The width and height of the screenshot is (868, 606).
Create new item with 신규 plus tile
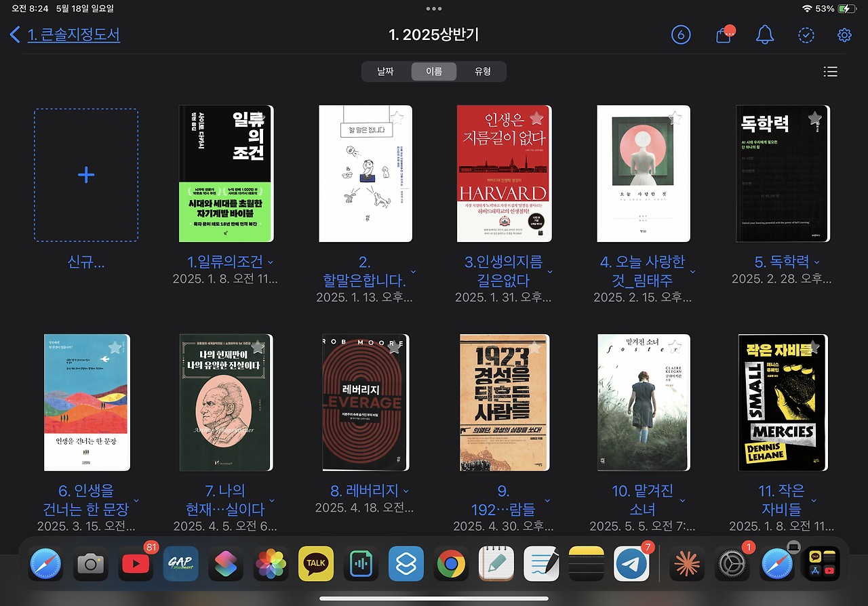(86, 175)
